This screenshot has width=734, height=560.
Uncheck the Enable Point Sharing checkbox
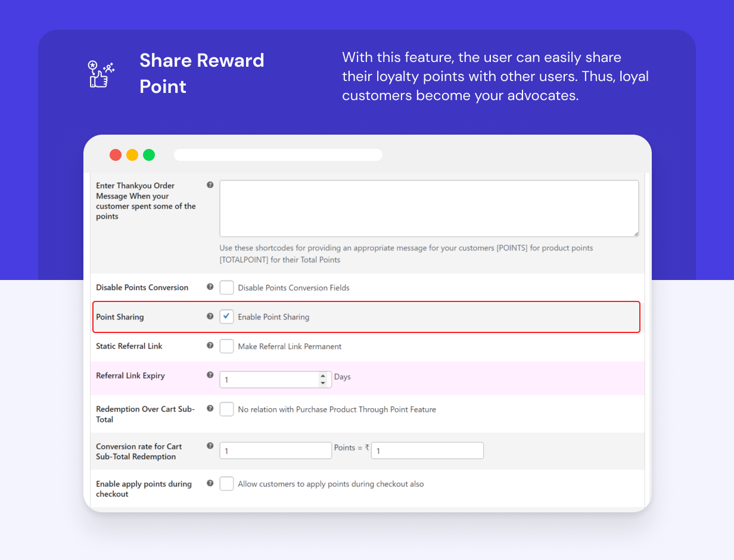pos(226,316)
